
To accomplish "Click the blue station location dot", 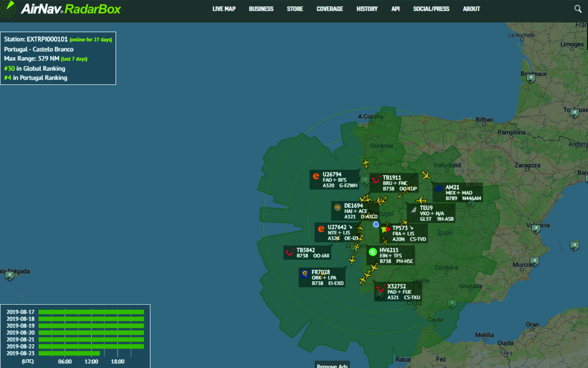I will click(x=376, y=224).
